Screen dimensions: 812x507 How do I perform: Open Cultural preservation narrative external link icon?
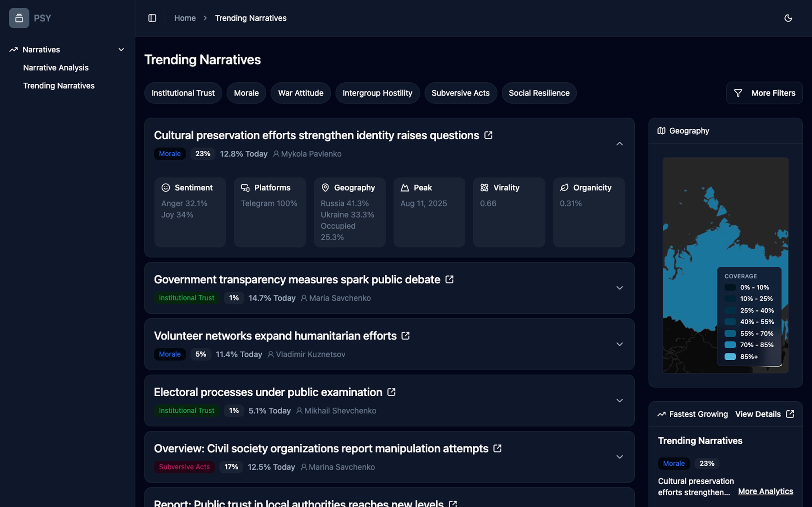(x=488, y=135)
